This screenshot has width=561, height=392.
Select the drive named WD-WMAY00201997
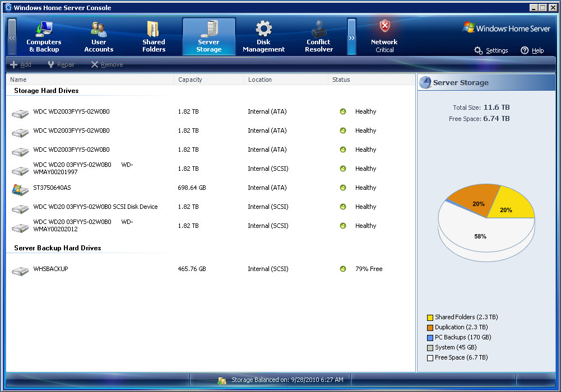pos(83,169)
